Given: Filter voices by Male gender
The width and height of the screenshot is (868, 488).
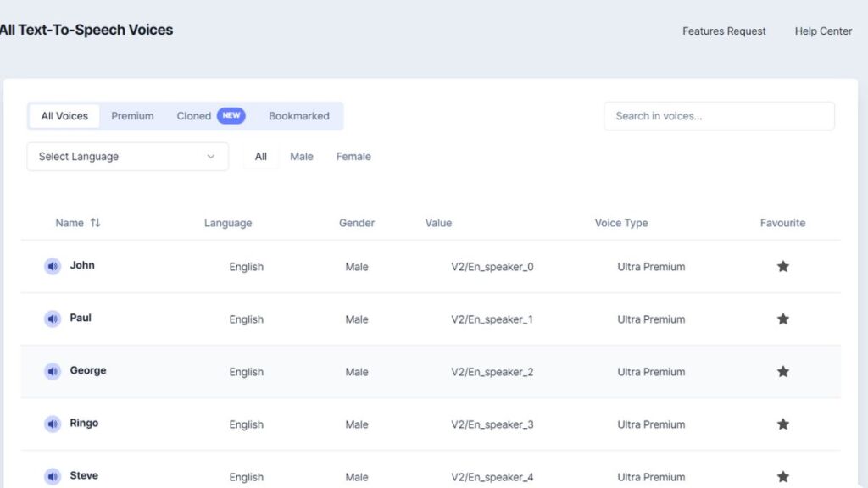Looking at the screenshot, I should click(302, 157).
